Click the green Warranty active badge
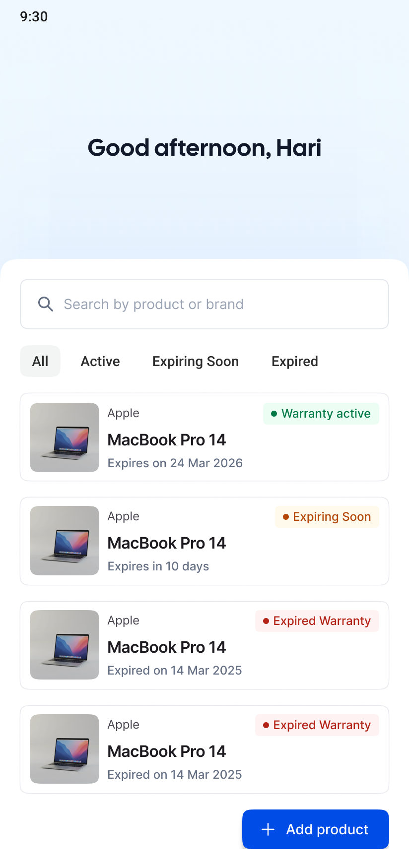Viewport: 409px width, 868px height. click(321, 414)
